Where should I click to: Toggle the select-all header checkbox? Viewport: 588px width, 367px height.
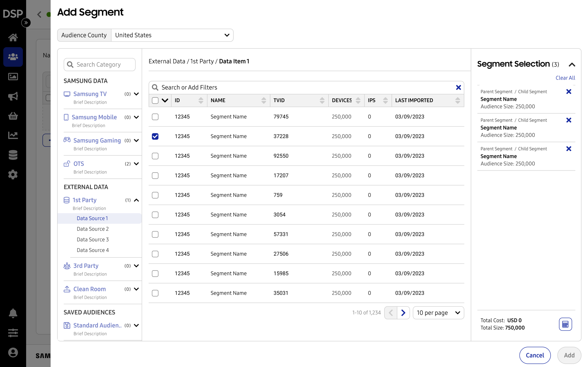pos(155,100)
